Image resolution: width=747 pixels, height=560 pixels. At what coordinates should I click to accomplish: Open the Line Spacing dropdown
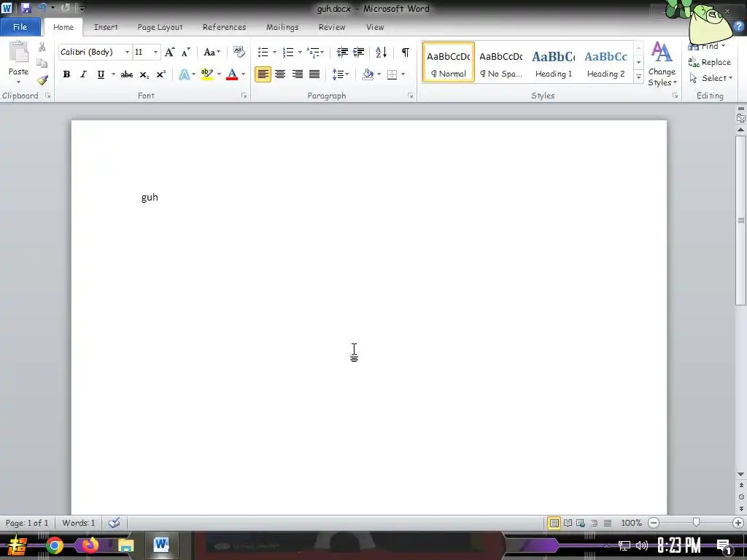click(341, 74)
